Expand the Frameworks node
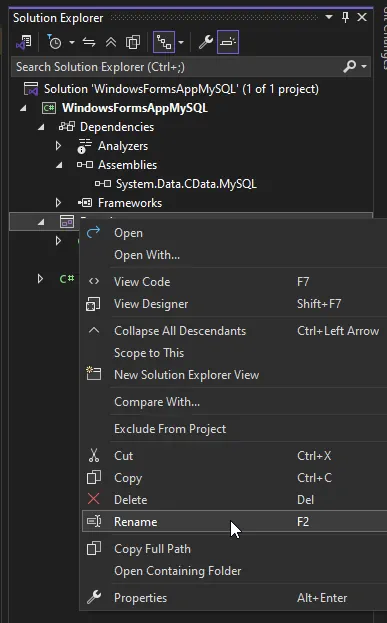The image size is (387, 623). 58,203
